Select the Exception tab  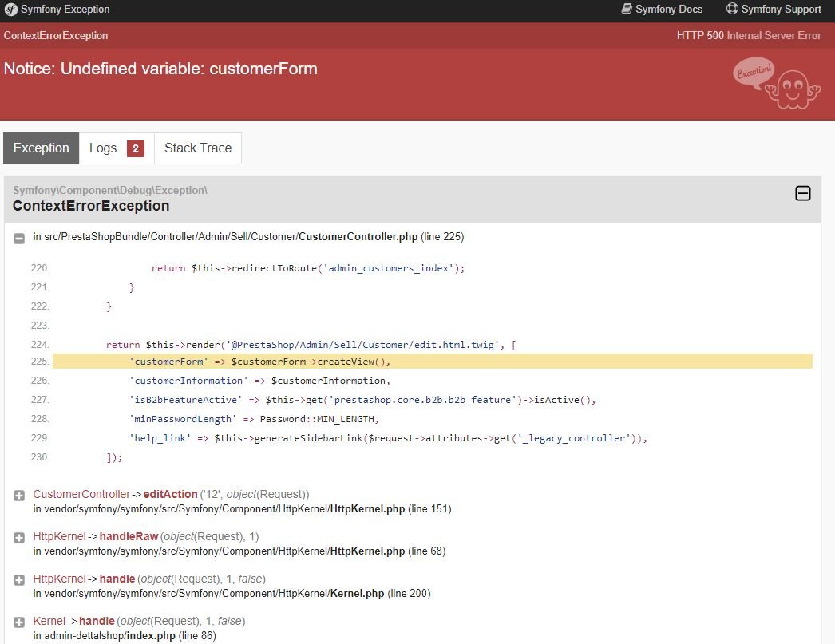coord(42,148)
